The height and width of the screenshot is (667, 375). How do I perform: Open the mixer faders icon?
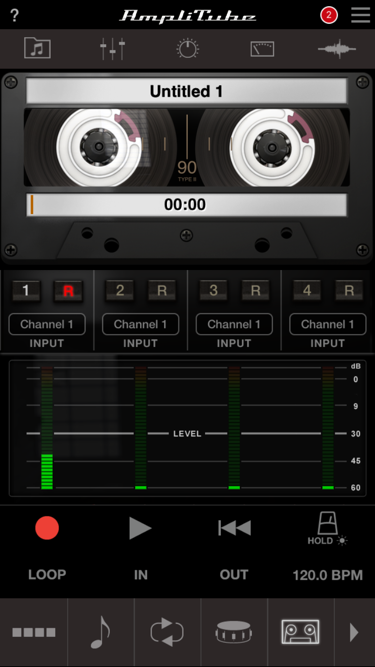pos(113,49)
